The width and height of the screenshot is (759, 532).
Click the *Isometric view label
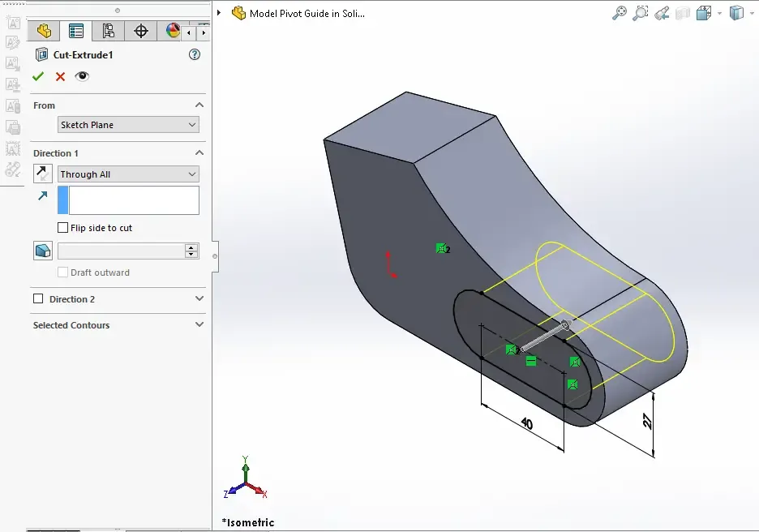pos(248,522)
